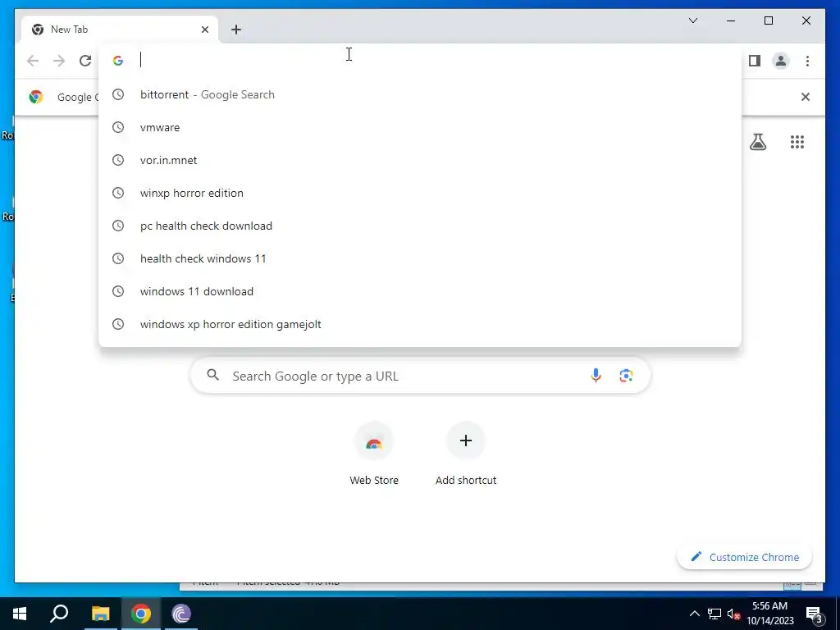Viewport: 840px width, 630px height.
Task: Click the Google G icon in address bar
Action: coord(118,61)
